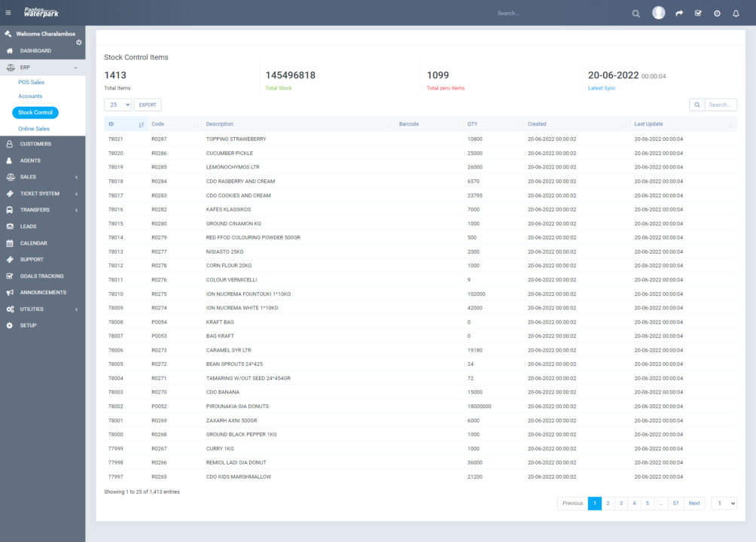Open Accounts submenu item
The image size is (756, 542).
pyautogui.click(x=30, y=96)
